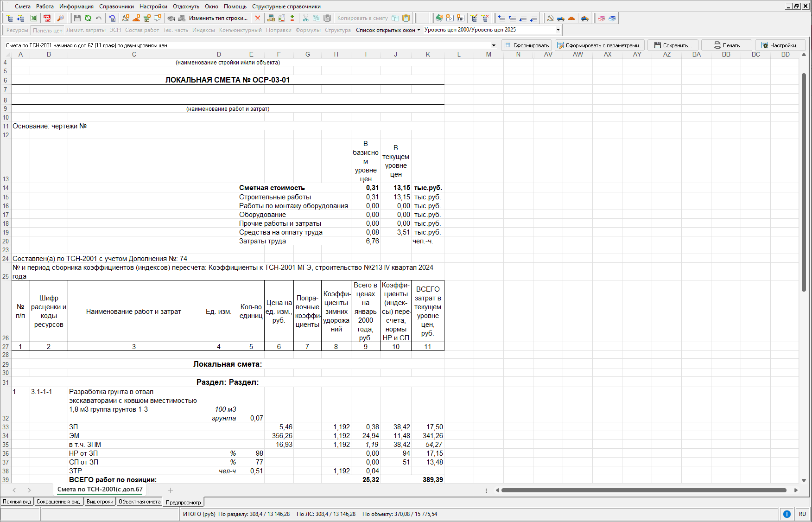The image size is (812, 522).
Task: Click the blue information icon in status bar
Action: (787, 514)
